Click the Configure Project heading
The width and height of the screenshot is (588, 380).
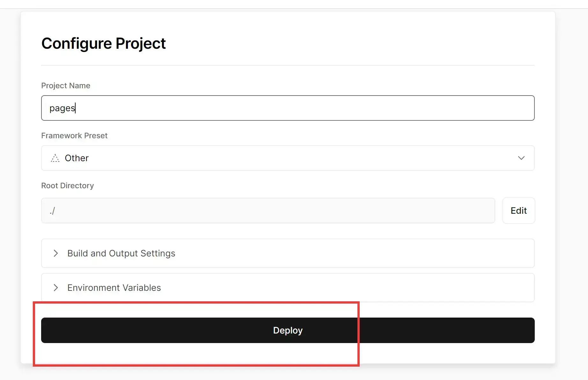pos(103,44)
